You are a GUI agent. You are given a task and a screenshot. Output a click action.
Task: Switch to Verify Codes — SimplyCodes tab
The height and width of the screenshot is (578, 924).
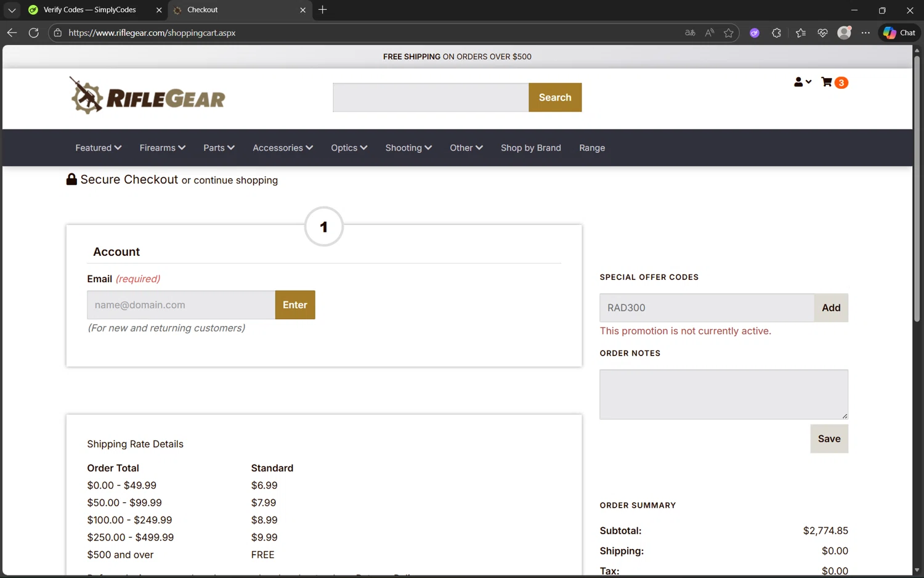pyautogui.click(x=89, y=10)
